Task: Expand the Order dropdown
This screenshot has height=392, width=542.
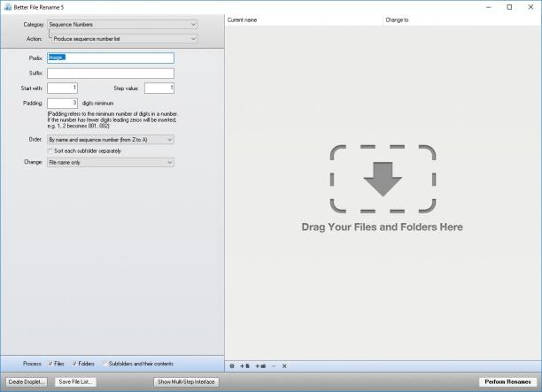Action: tap(111, 140)
